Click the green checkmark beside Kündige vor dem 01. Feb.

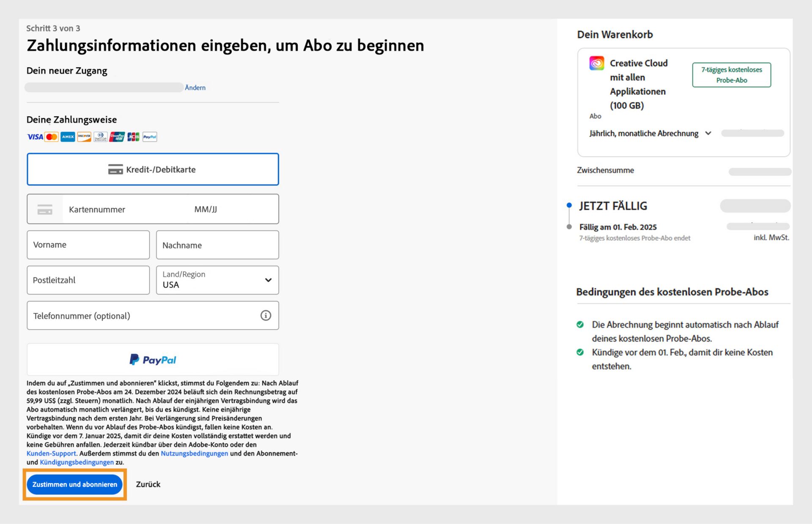click(x=580, y=352)
